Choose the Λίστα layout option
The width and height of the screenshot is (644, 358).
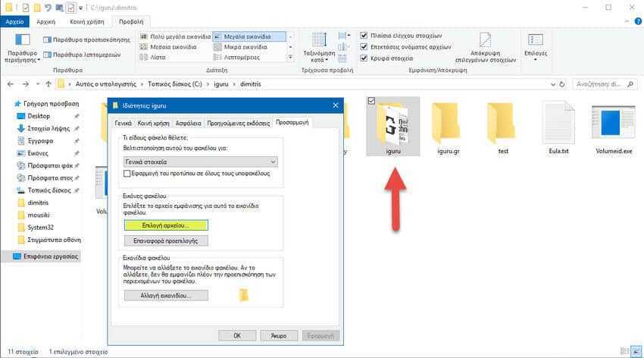point(153,57)
